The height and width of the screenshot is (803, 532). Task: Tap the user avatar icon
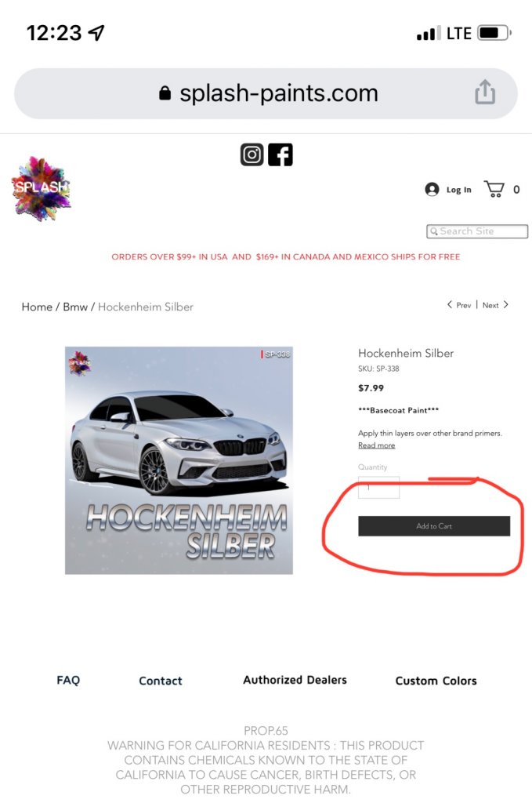pos(432,190)
